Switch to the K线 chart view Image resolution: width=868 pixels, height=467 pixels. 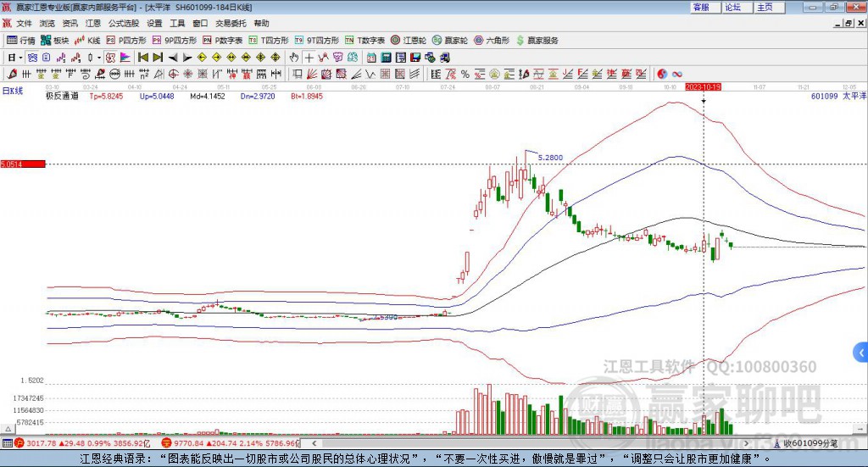[87, 41]
